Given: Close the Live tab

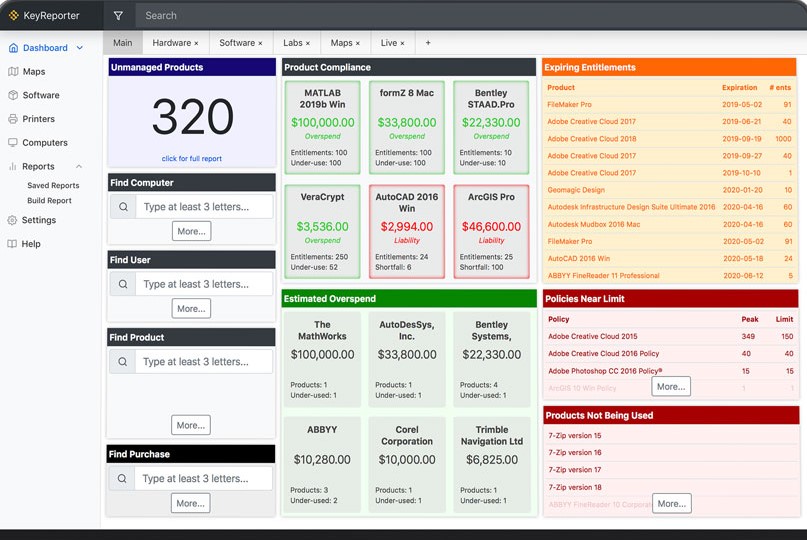Looking at the screenshot, I should (402, 43).
